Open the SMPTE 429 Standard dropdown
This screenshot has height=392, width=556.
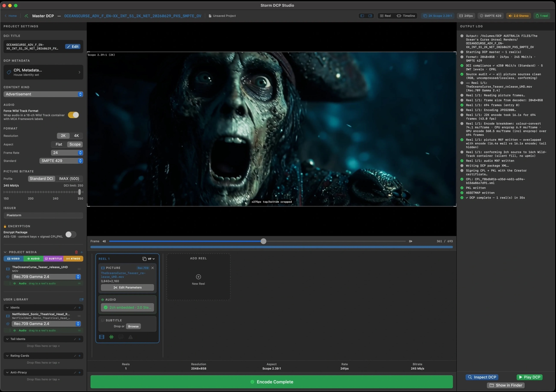tap(61, 161)
